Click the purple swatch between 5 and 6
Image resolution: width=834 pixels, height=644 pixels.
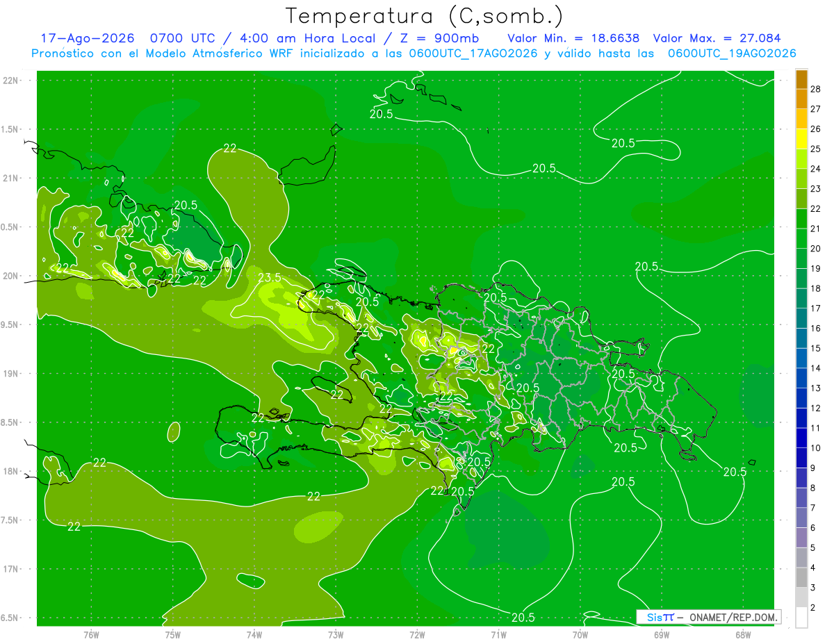(x=801, y=538)
